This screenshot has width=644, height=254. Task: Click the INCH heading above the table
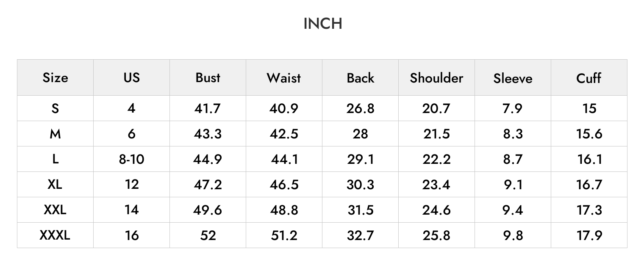323,24
